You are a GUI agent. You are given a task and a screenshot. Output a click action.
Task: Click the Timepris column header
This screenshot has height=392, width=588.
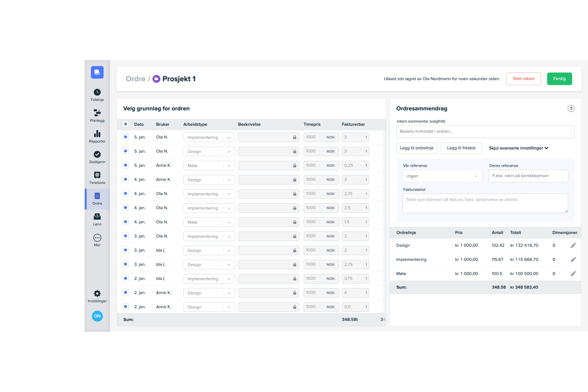(312, 124)
